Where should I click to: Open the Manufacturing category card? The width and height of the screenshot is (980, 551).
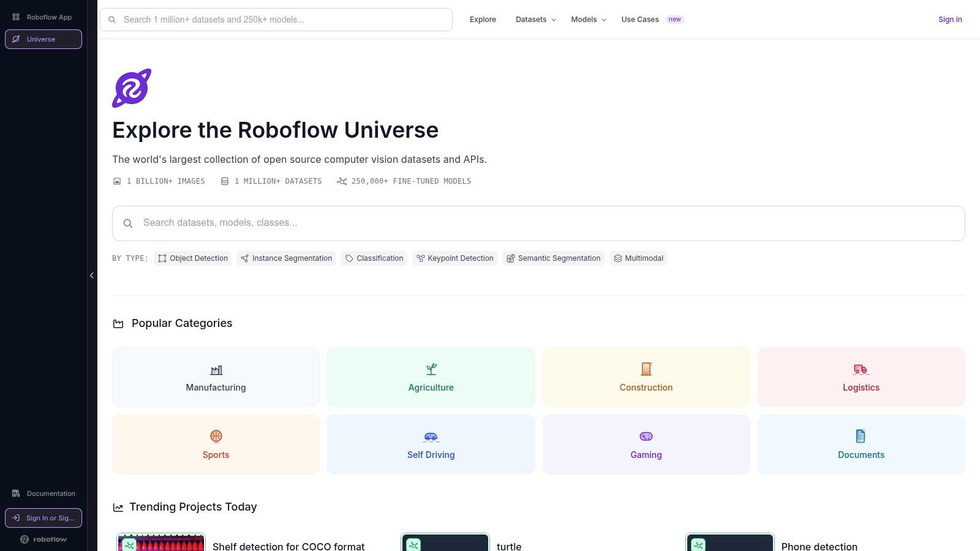(x=216, y=377)
